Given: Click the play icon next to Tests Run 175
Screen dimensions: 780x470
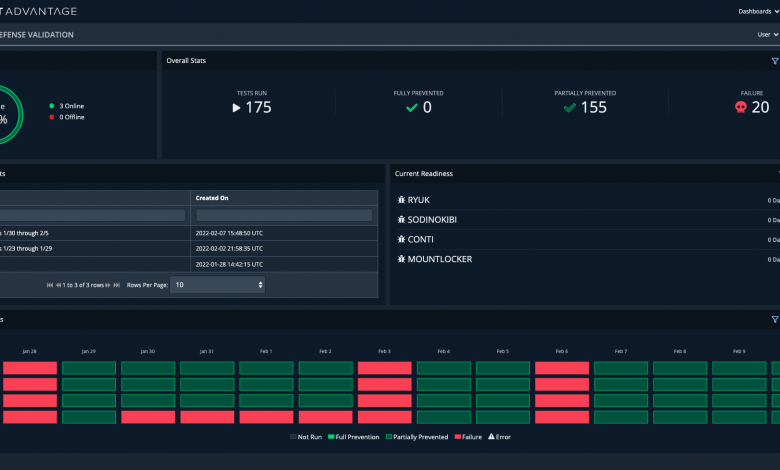Looking at the screenshot, I should point(236,107).
